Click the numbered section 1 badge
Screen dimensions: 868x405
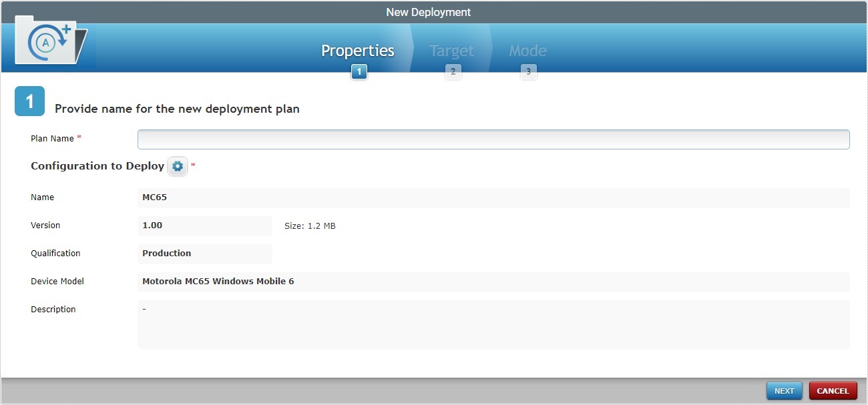tap(29, 101)
